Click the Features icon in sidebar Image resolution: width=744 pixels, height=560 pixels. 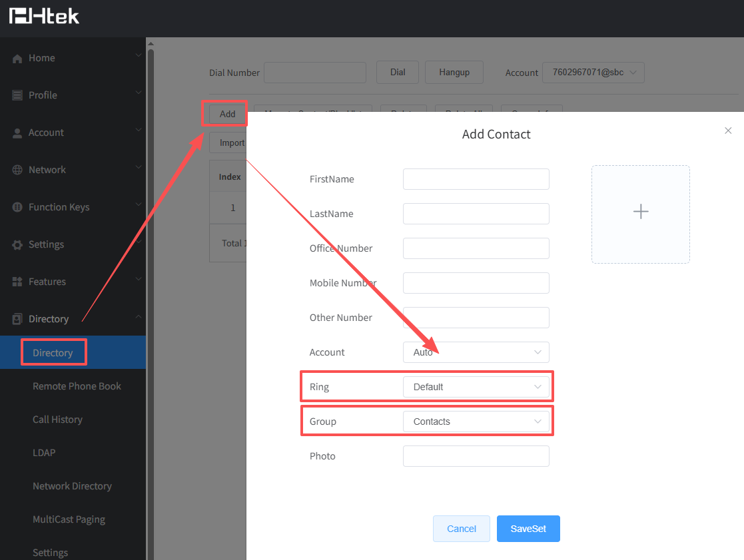point(17,282)
